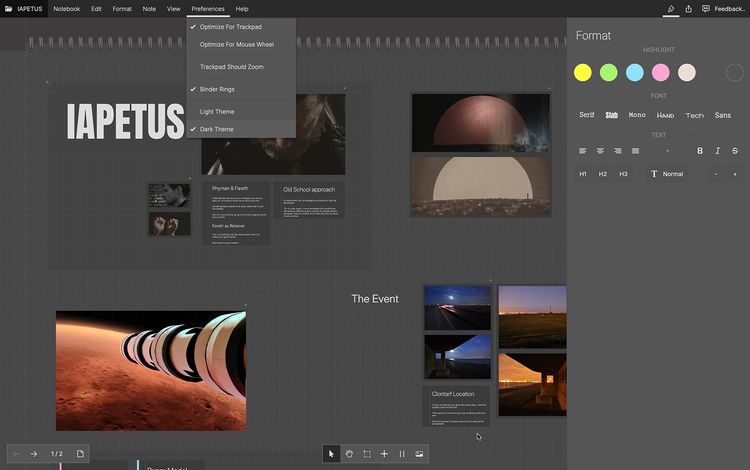Pick the yellow highlight color

583,73
